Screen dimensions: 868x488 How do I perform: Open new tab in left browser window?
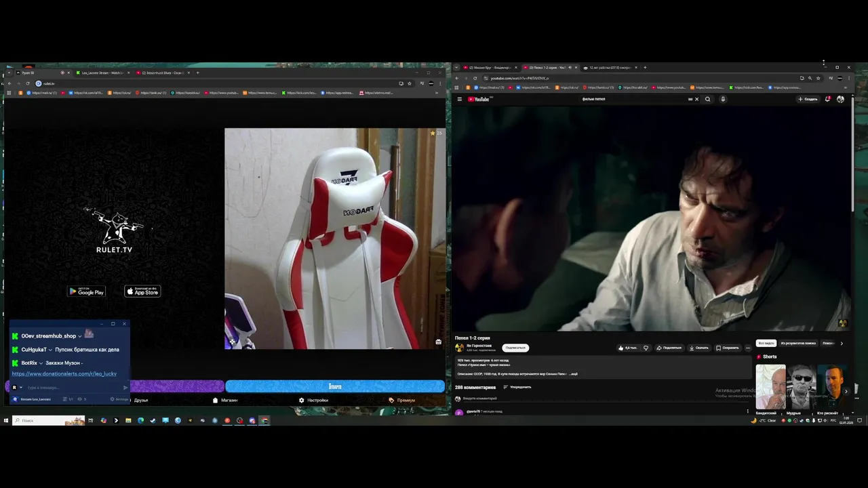pos(198,73)
